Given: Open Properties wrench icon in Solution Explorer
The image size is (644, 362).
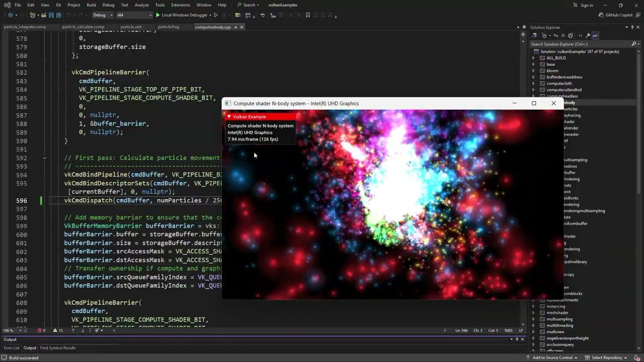Looking at the screenshot, I should click(x=588, y=36).
